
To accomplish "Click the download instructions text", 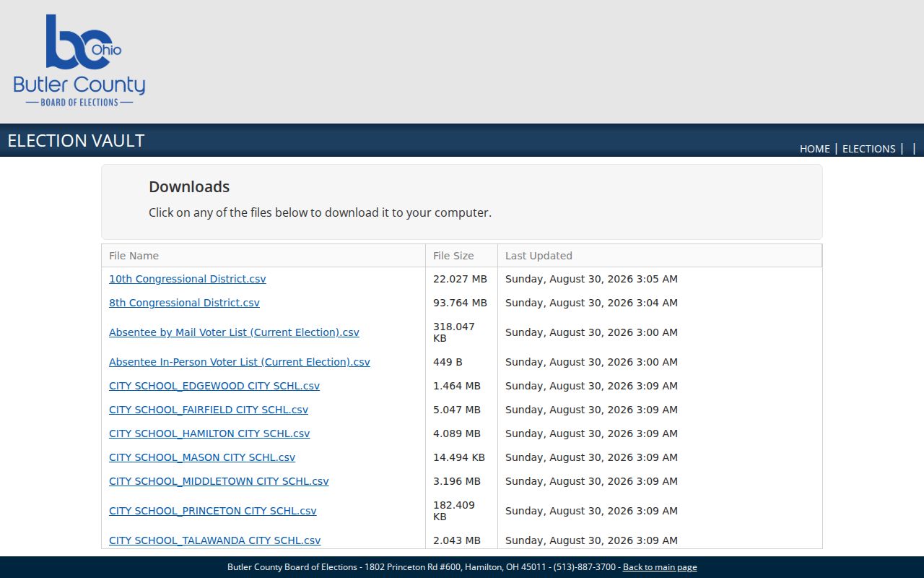I will tap(320, 212).
